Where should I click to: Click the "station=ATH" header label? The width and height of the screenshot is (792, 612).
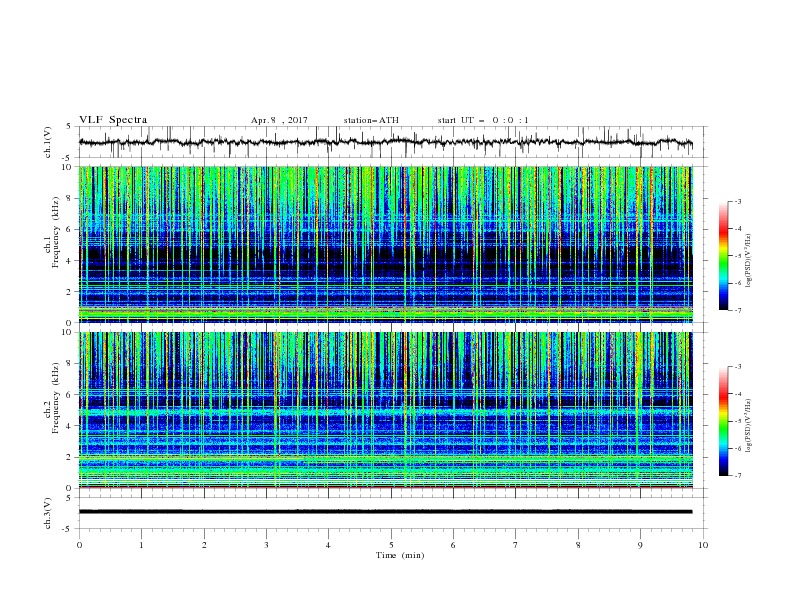click(x=371, y=120)
